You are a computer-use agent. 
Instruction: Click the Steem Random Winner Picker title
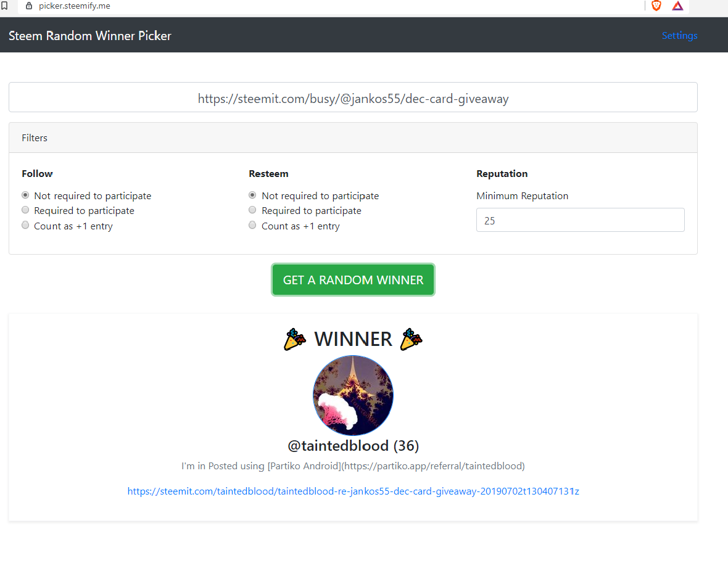coord(89,36)
